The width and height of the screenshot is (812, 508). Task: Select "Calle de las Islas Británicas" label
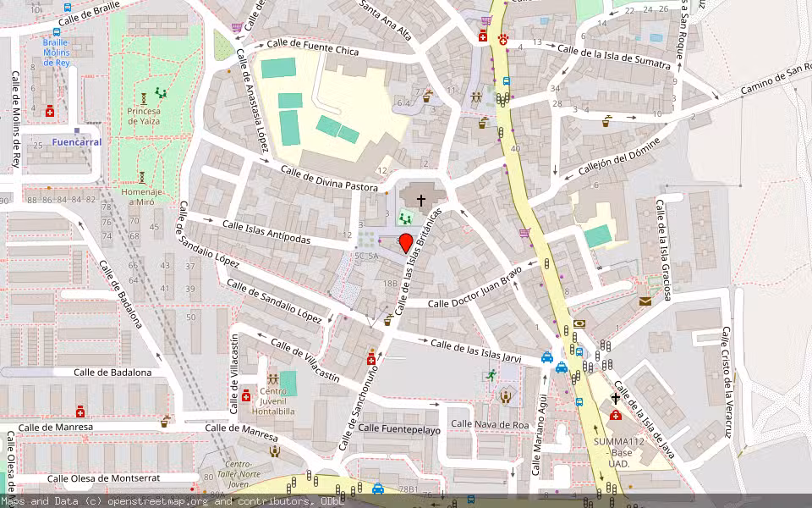click(418, 262)
